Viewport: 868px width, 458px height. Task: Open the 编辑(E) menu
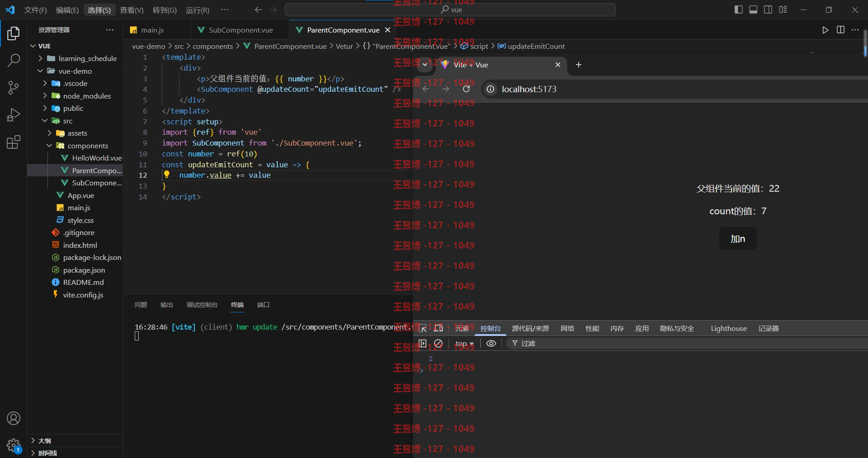67,10
